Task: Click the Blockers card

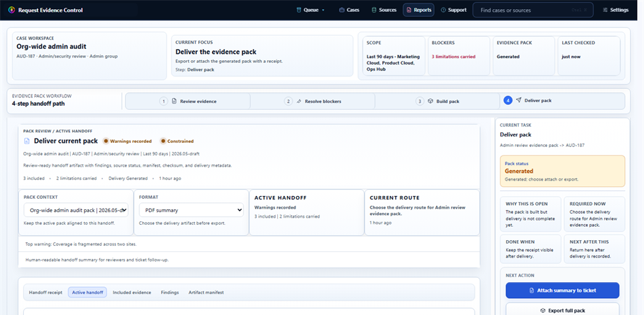Action: click(458, 56)
